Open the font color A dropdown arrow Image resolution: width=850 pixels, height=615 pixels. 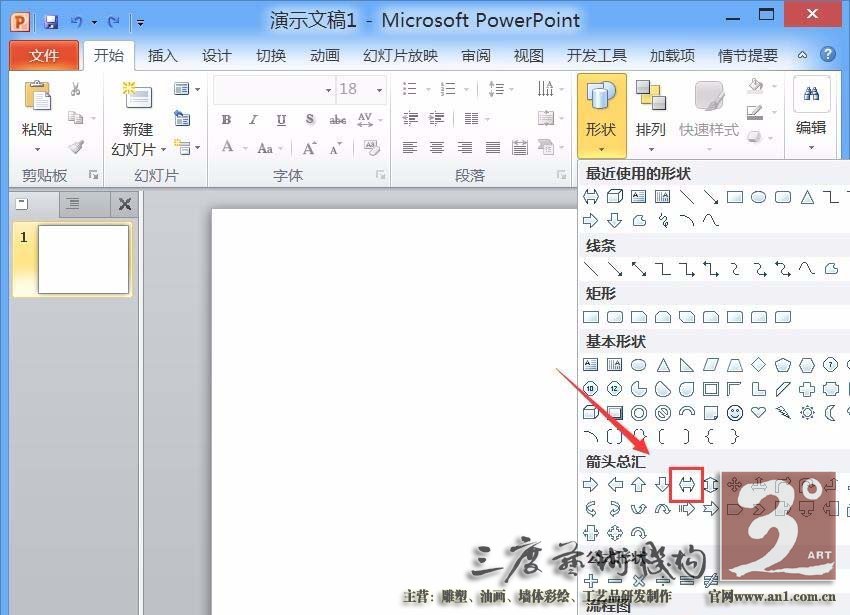tap(245, 148)
